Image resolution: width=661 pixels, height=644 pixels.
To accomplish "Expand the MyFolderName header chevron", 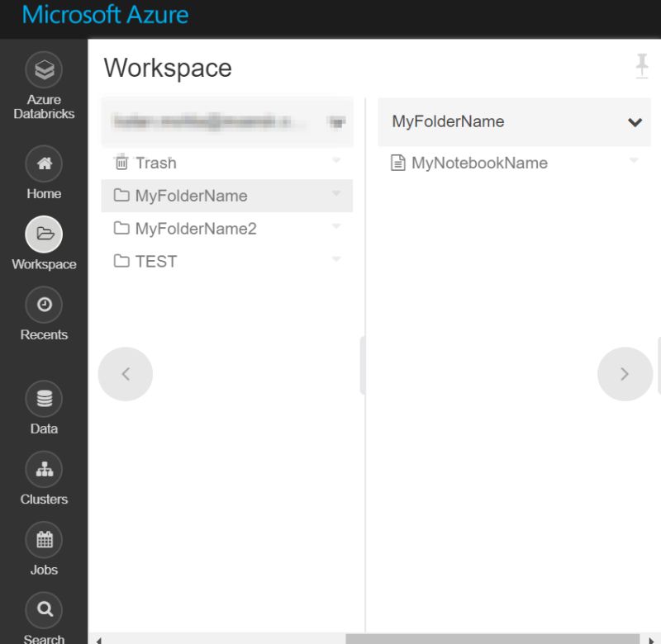I will click(635, 122).
